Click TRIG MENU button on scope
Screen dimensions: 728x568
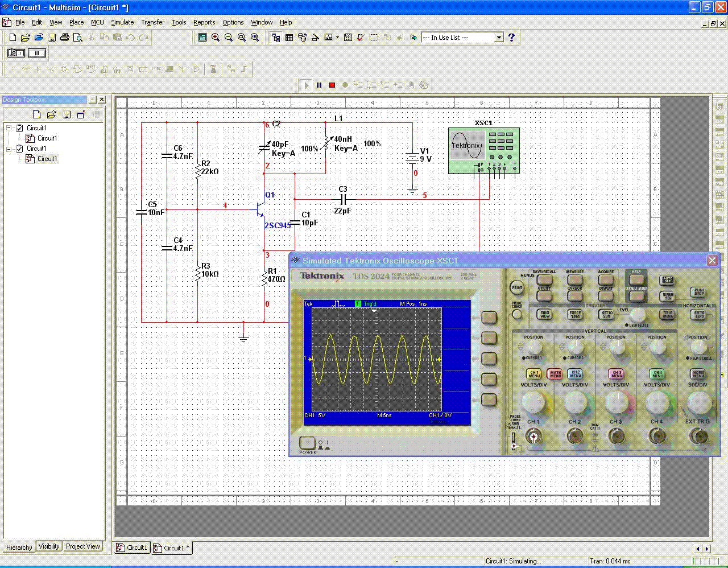[668, 314]
